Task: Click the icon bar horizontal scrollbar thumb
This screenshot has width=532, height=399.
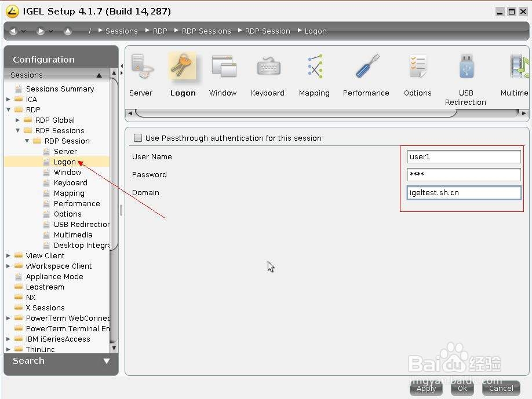Action: [296, 114]
